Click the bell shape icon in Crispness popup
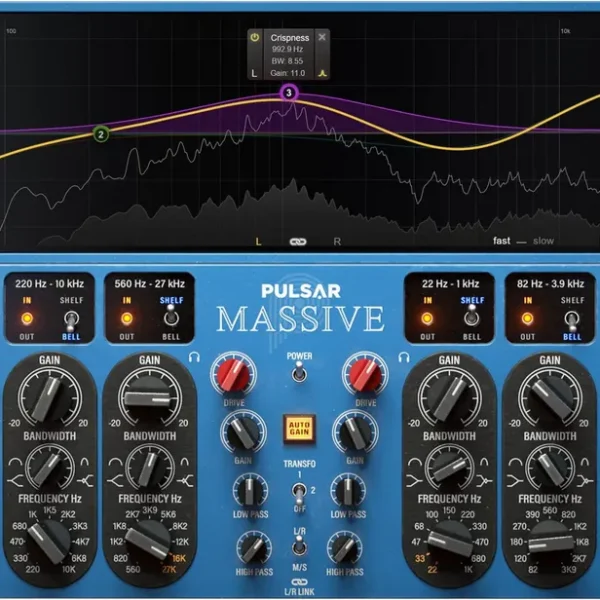 323,73
